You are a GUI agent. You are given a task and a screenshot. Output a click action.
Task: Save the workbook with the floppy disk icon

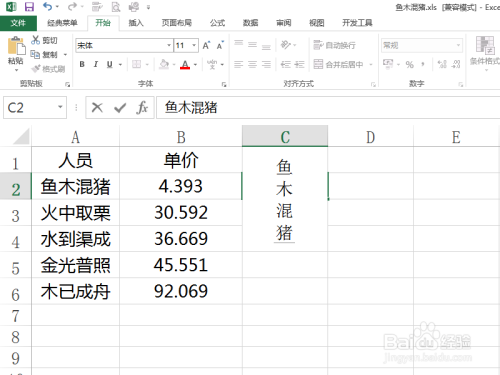[29, 7]
